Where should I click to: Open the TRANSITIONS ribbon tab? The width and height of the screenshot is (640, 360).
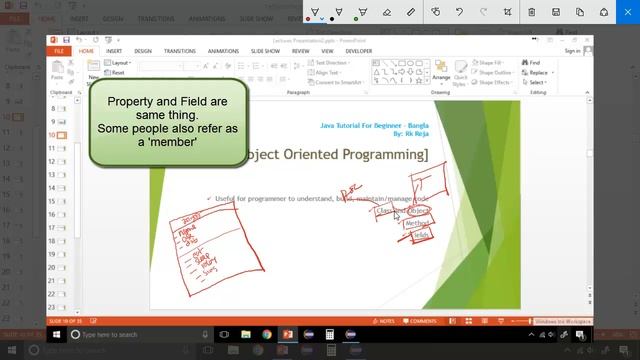click(x=180, y=51)
